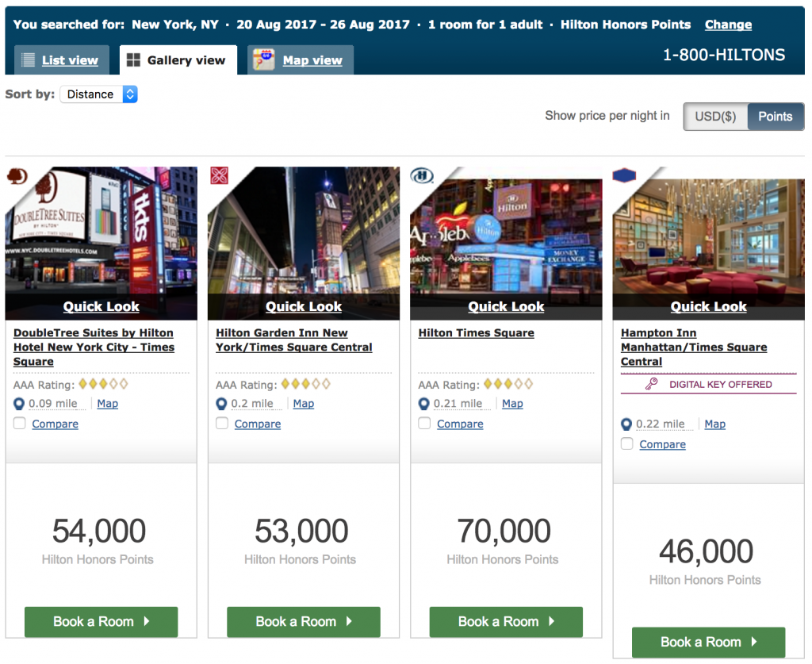The height and width of the screenshot is (664, 812).
Task: Click the arrow on Hampton Inn Book a Room
Action: [x=754, y=642]
